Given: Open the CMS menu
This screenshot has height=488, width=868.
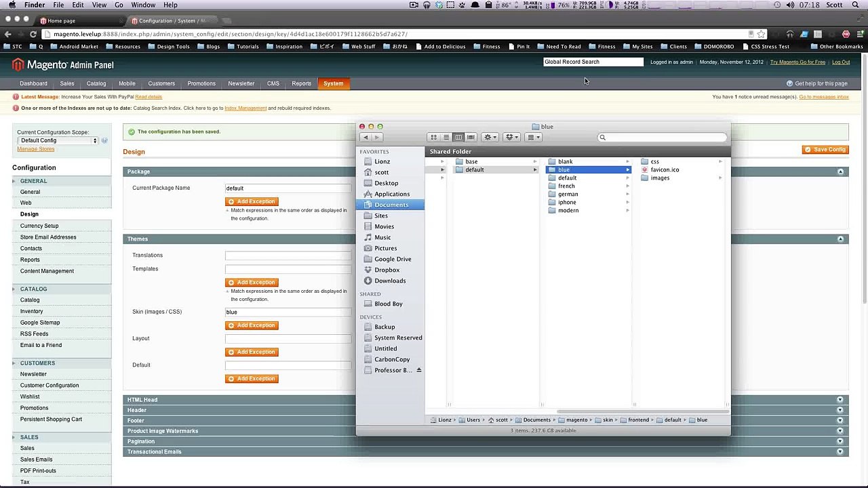Looking at the screenshot, I should pos(273,83).
